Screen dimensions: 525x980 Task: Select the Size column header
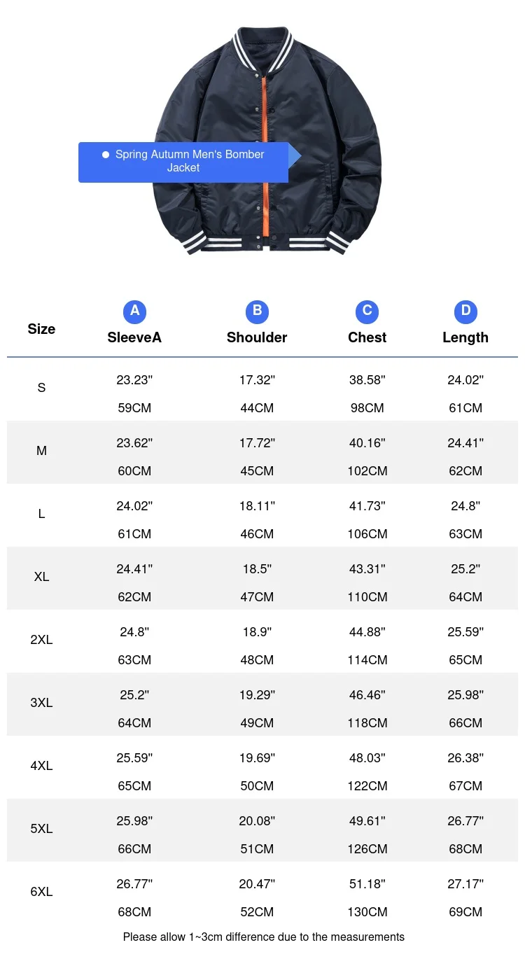click(x=41, y=329)
